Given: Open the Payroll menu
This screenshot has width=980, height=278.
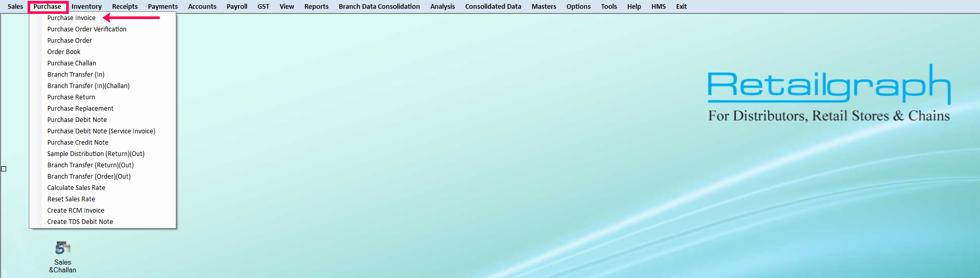Looking at the screenshot, I should coord(237,7).
